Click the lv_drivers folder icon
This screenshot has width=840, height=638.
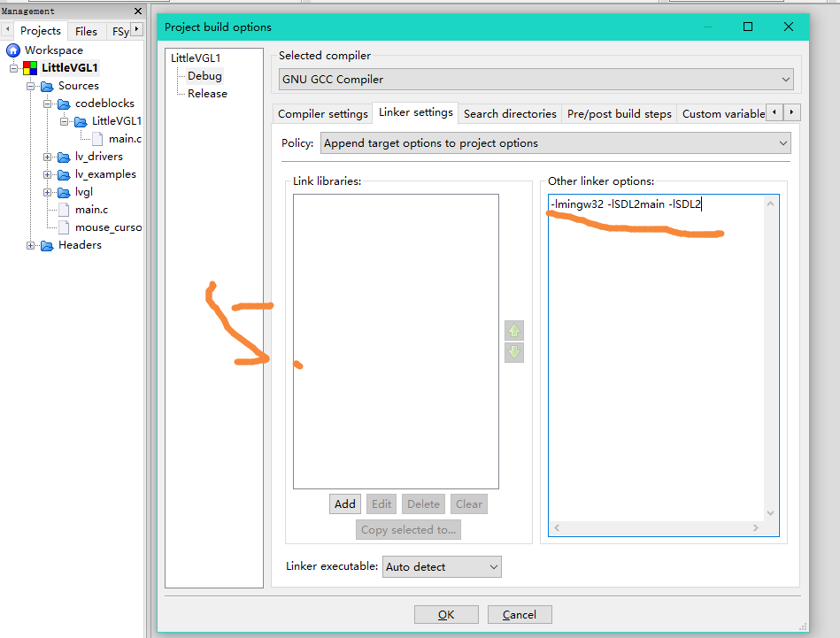[64, 157]
